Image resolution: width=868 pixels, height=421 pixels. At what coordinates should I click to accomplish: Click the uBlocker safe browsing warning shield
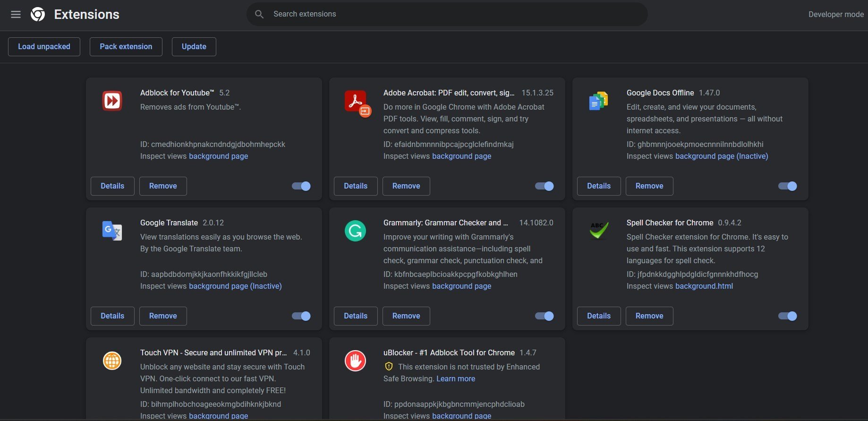click(x=389, y=367)
